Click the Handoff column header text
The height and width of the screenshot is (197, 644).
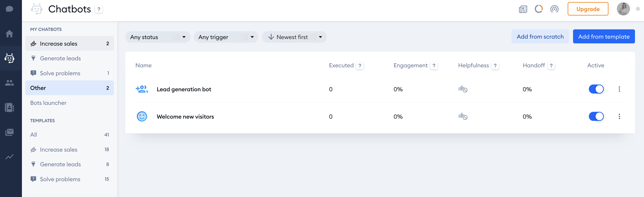[534, 65]
